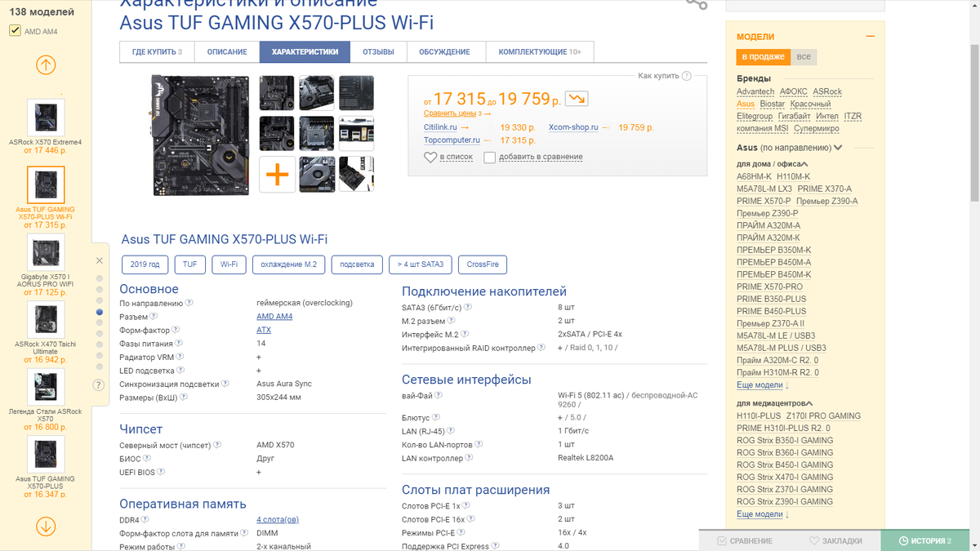The height and width of the screenshot is (551, 980).
Task: Click the 2019 год tag button
Action: (145, 264)
